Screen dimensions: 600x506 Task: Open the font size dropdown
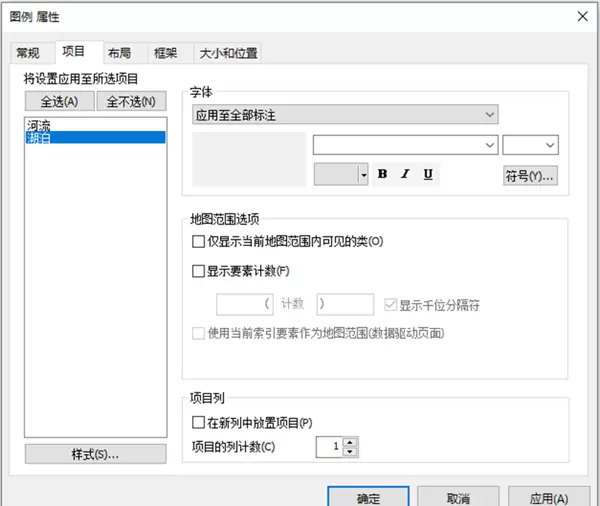[x=530, y=146]
